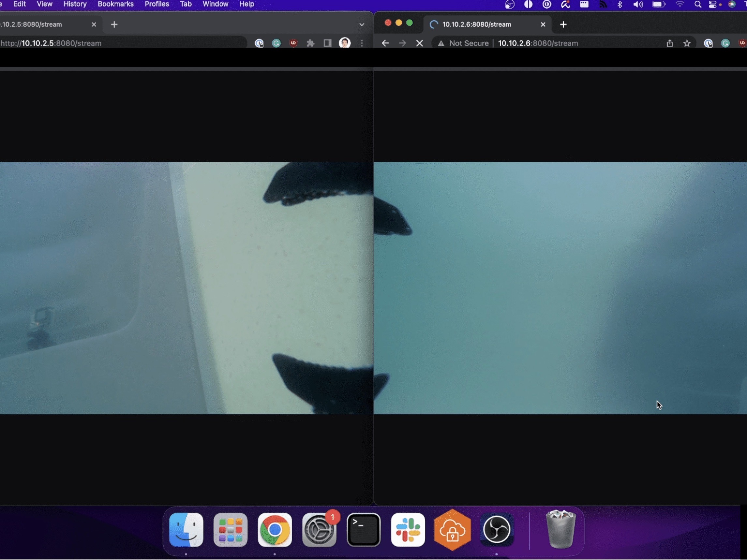Open the History menu
This screenshot has width=747, height=560.
tap(75, 4)
